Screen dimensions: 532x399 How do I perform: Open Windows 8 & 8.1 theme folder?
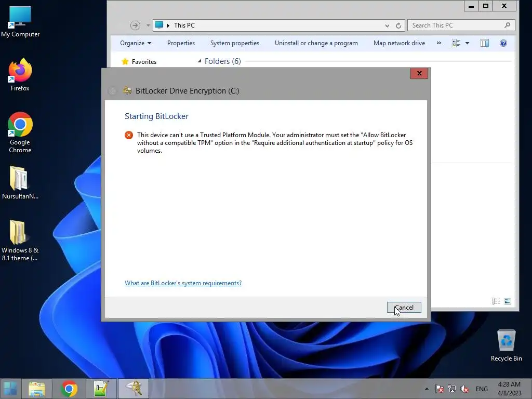(x=20, y=240)
